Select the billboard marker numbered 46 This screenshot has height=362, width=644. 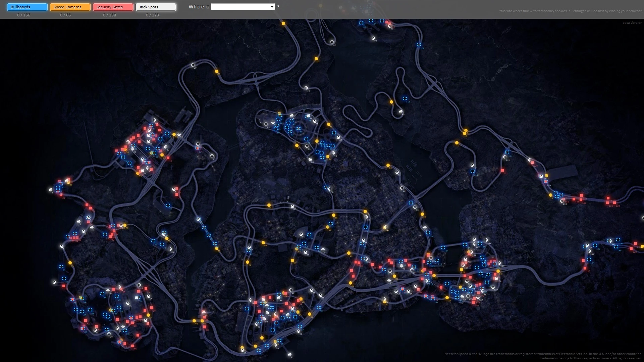(123, 157)
